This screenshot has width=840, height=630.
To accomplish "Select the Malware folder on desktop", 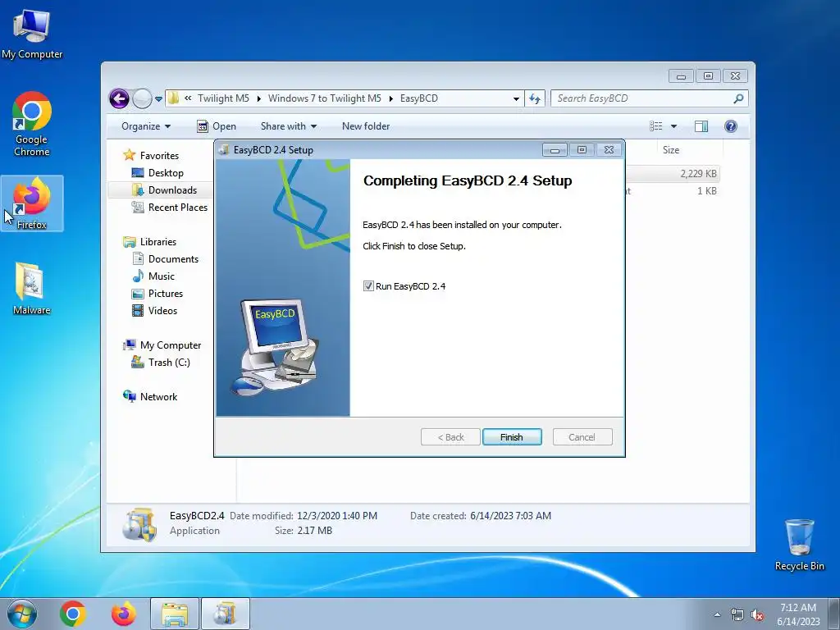I will (x=32, y=290).
